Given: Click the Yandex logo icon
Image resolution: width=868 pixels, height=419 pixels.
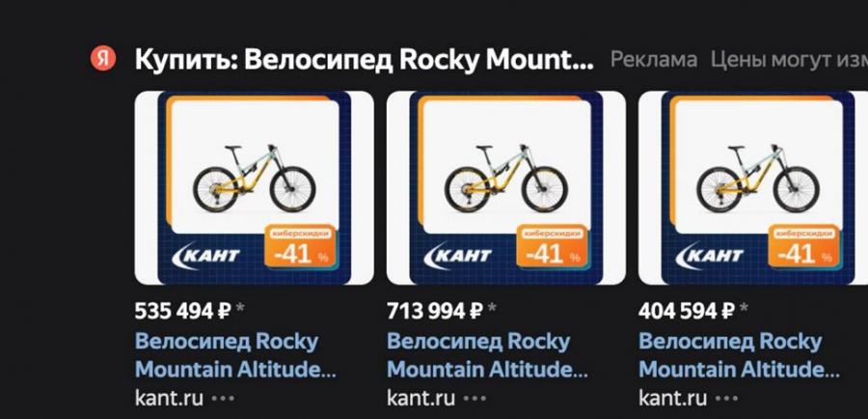Looking at the screenshot, I should click(x=103, y=59).
